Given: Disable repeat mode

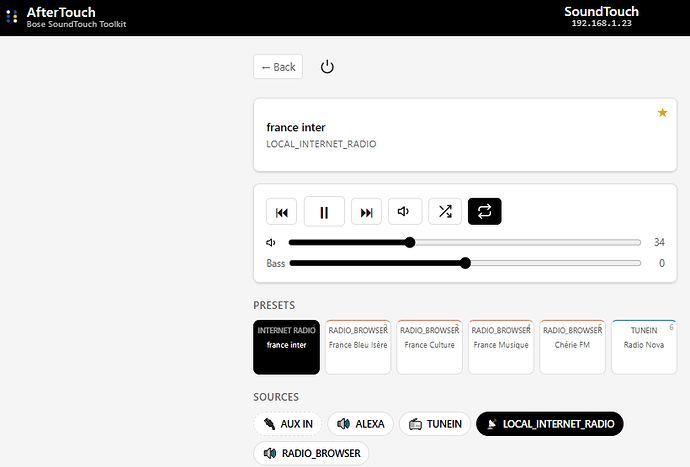Looking at the screenshot, I should click(484, 212).
